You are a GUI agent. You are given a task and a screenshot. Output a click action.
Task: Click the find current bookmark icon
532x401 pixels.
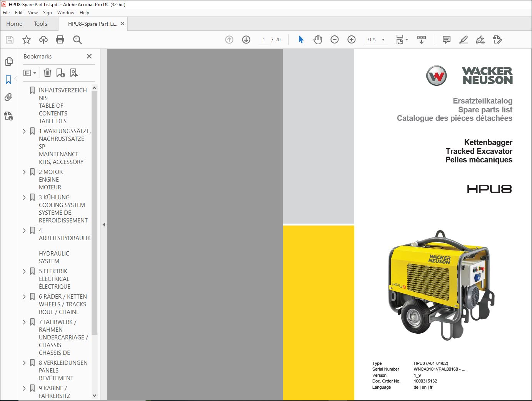coord(74,73)
